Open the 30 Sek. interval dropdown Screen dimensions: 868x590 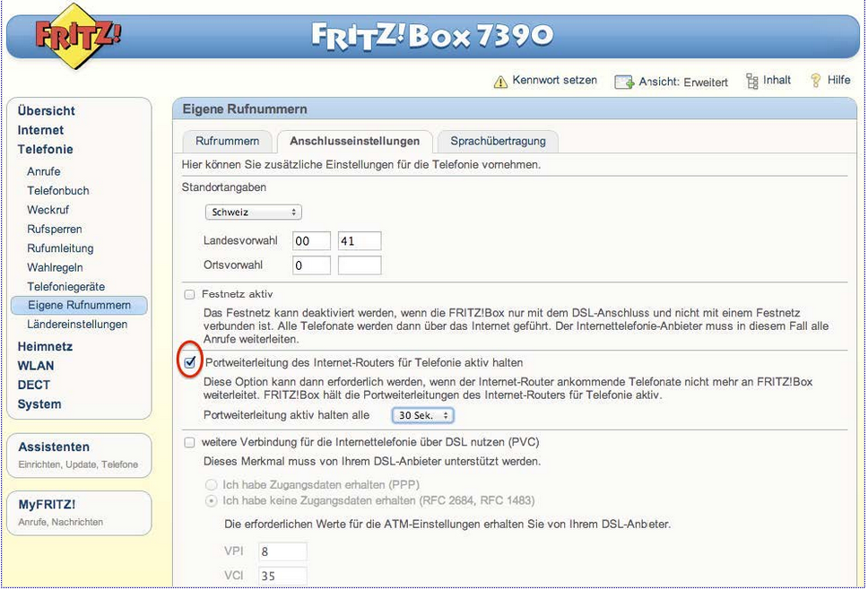pos(422,415)
